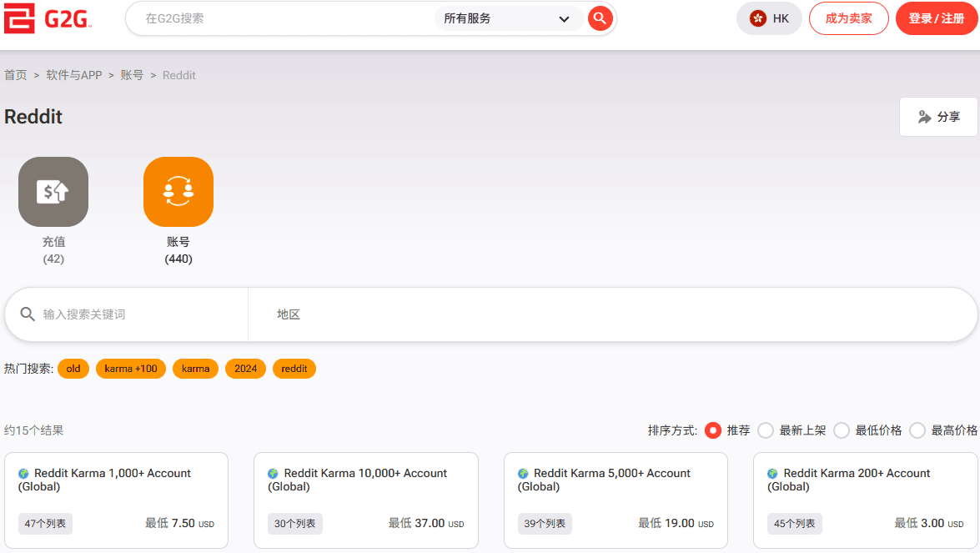Go to 软件与APP in breadcrumb
The height and width of the screenshot is (553, 980).
click(73, 75)
